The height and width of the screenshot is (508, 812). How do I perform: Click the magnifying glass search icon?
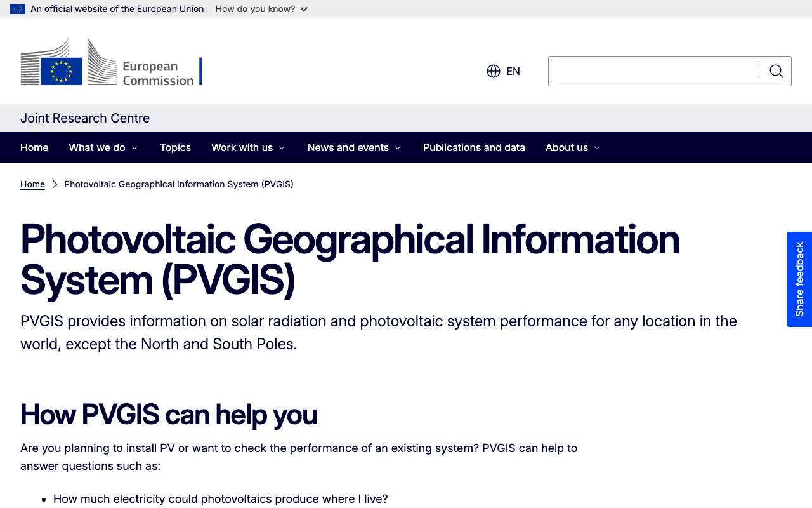click(x=776, y=71)
